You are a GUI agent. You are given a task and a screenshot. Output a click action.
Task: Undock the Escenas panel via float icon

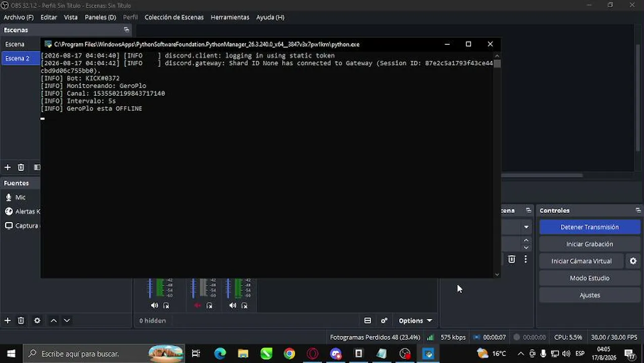(126, 30)
